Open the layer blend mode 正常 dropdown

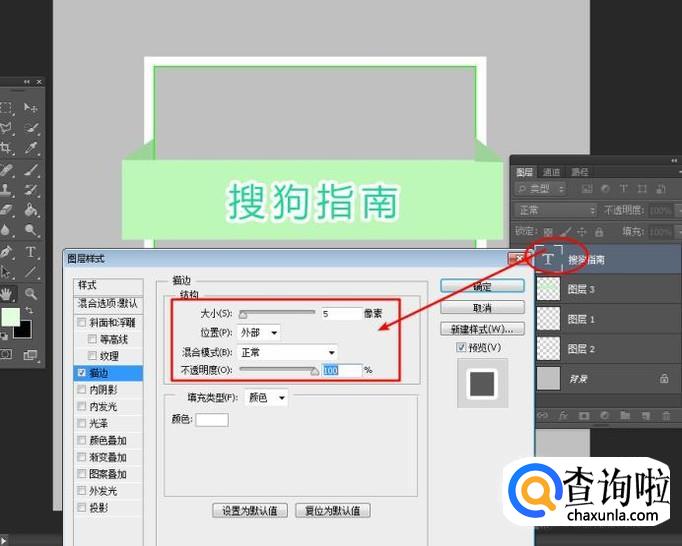[555, 211]
